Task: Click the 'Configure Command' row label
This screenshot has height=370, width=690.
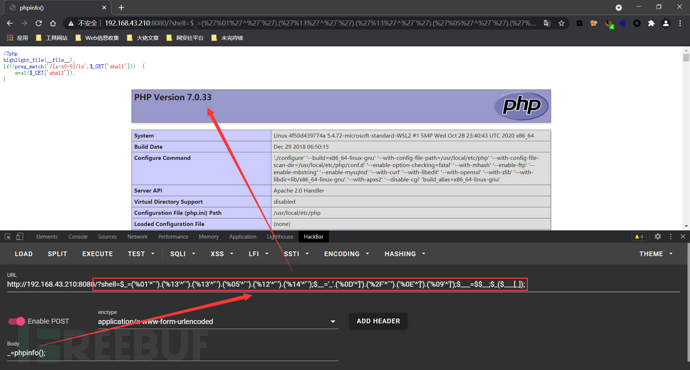Action: click(x=162, y=158)
